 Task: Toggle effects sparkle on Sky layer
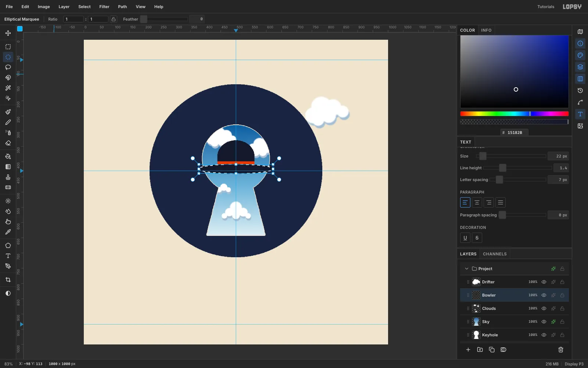coord(553,322)
